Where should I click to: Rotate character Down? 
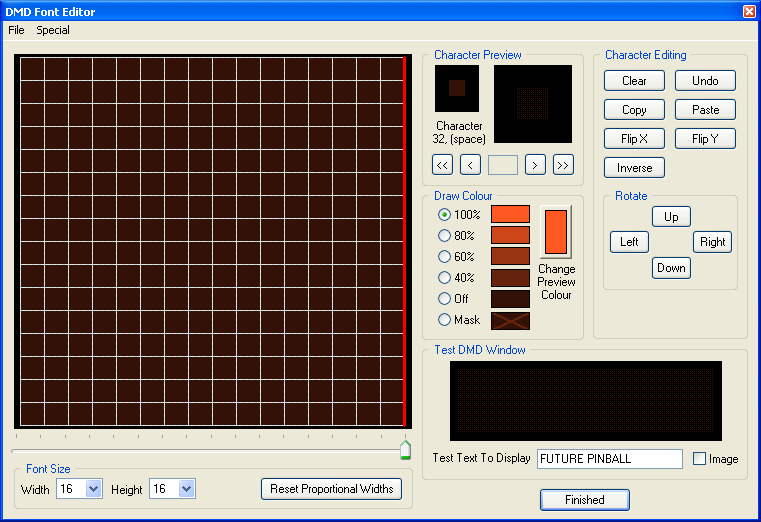click(671, 268)
